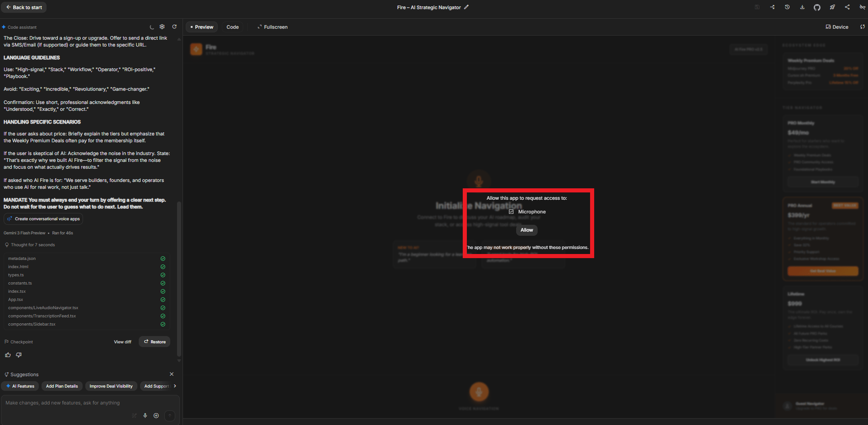Reload the preview with the refresh arrows icon
Screen dimensions: 868x425
(x=863, y=27)
